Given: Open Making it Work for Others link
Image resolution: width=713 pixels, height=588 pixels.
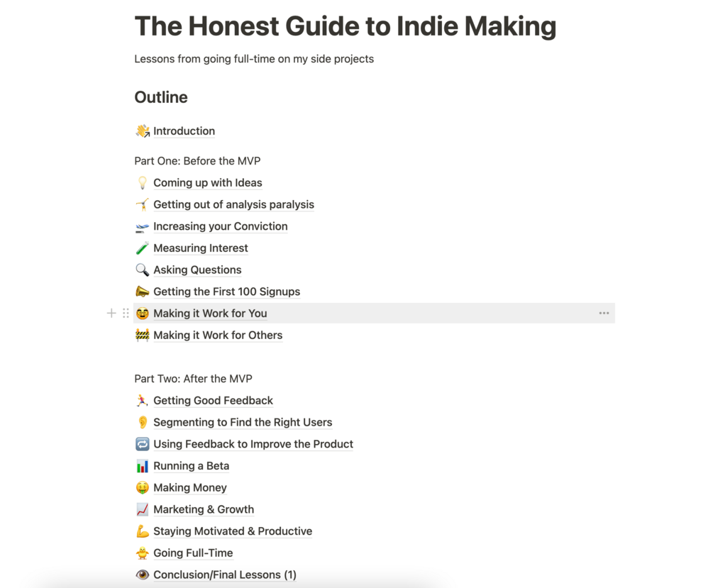Looking at the screenshot, I should point(217,335).
